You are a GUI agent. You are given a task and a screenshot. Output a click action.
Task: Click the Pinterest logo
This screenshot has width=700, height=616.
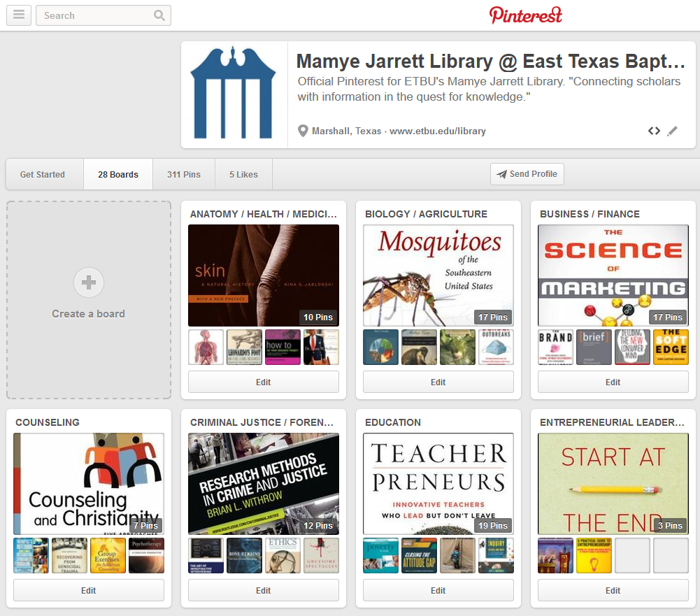click(x=525, y=15)
